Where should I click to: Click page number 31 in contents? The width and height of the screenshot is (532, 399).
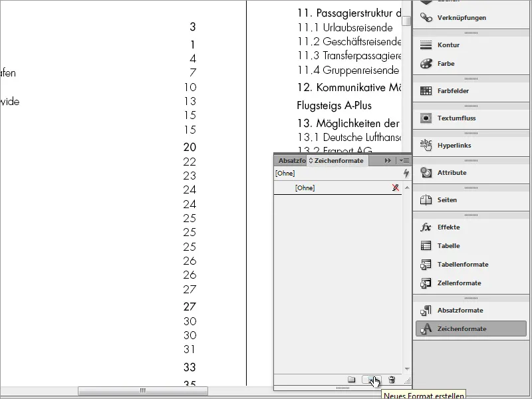pyautogui.click(x=189, y=349)
